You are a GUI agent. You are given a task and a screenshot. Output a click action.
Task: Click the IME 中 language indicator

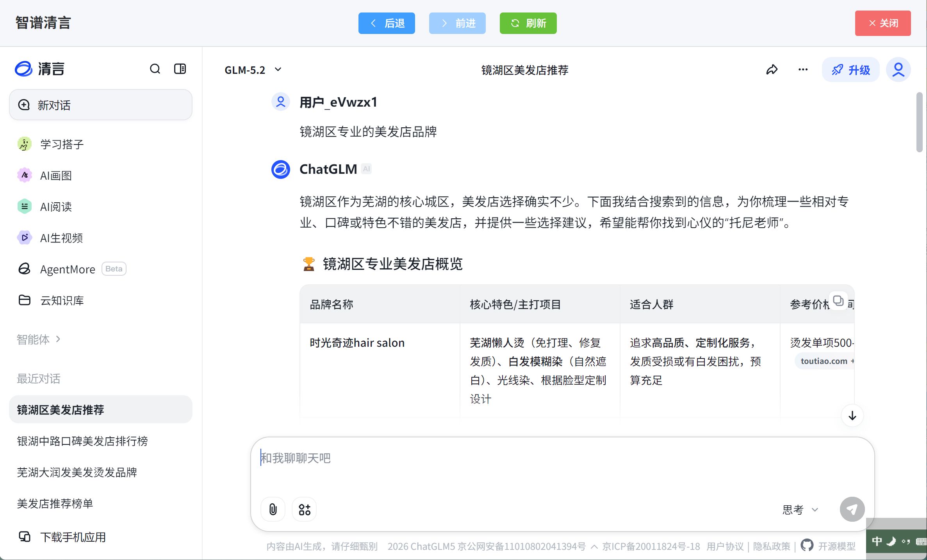tap(877, 541)
